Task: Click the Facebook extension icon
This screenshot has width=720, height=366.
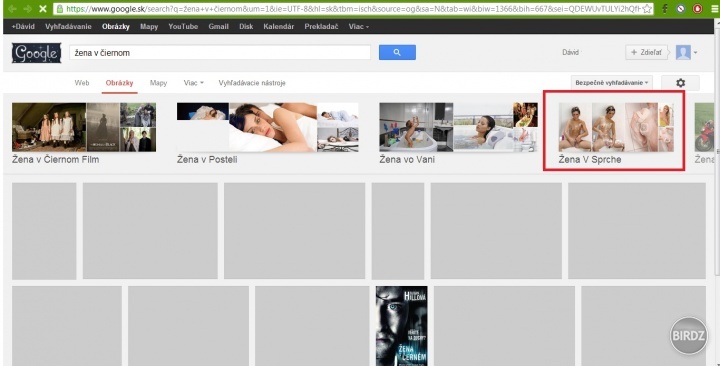Action: [x=665, y=9]
